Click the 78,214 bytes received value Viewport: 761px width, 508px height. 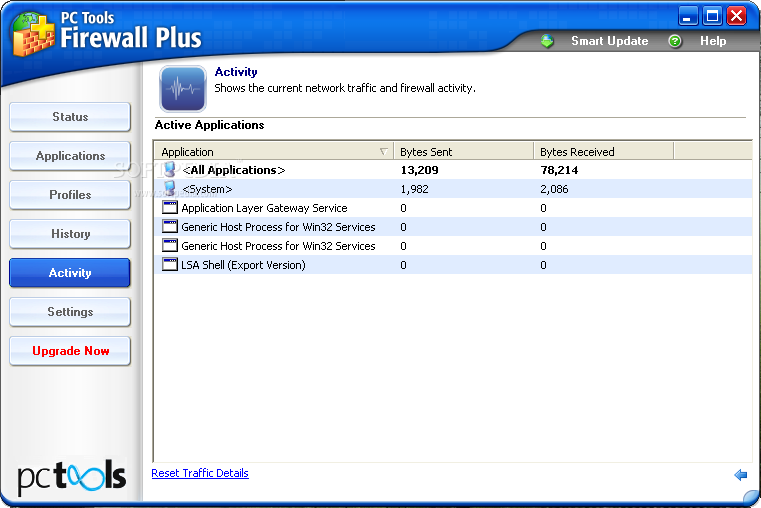pos(559,170)
